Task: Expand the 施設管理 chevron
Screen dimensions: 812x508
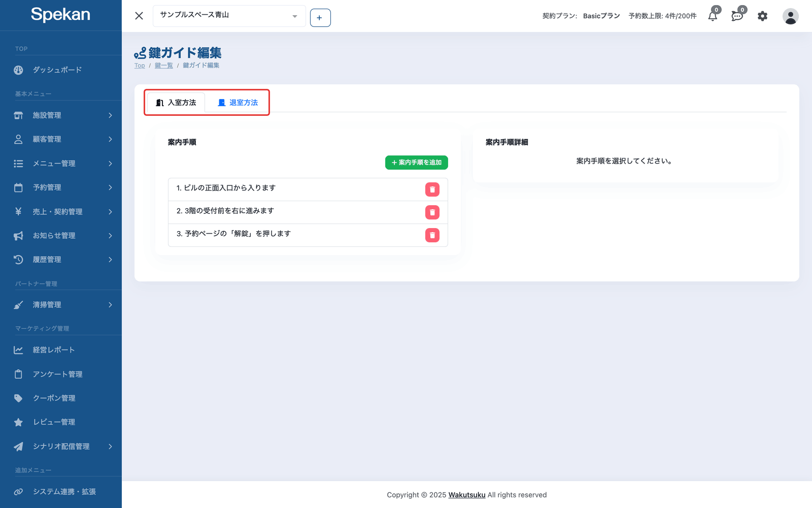Action: coord(110,115)
